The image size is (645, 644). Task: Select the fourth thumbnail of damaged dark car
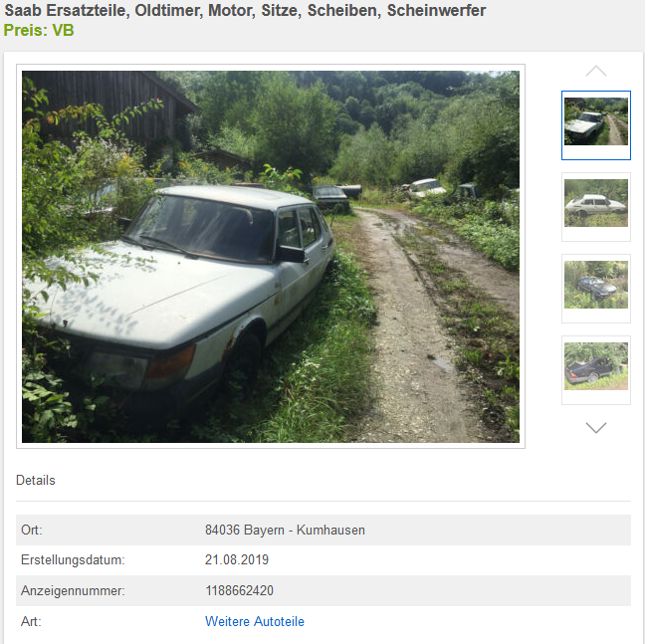click(595, 369)
